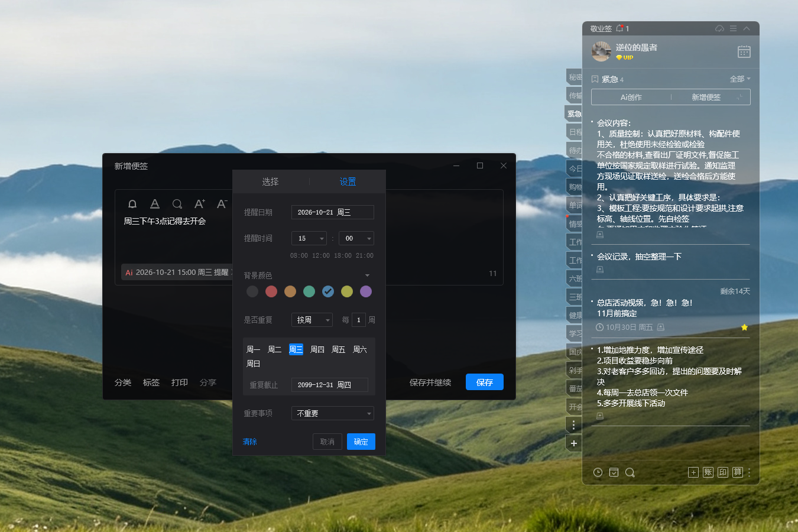Viewport: 798px width, 532px height.
Task: Open the 账 accounting tool icon
Action: point(708,472)
